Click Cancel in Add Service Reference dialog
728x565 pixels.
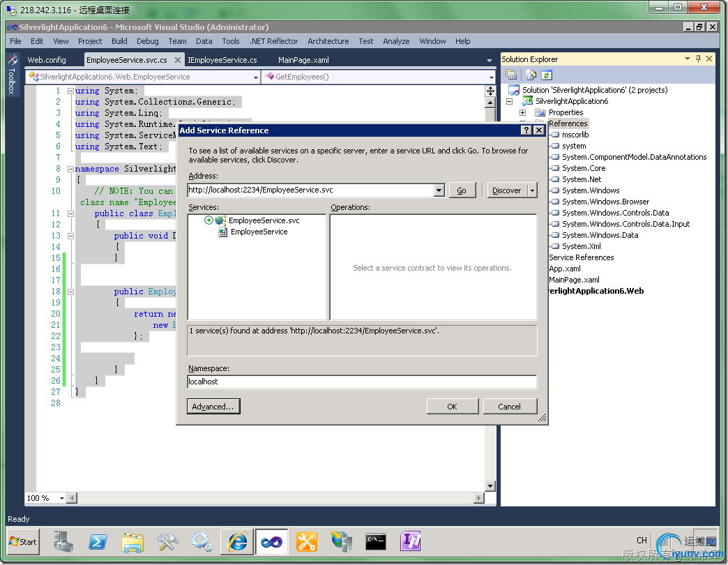509,406
